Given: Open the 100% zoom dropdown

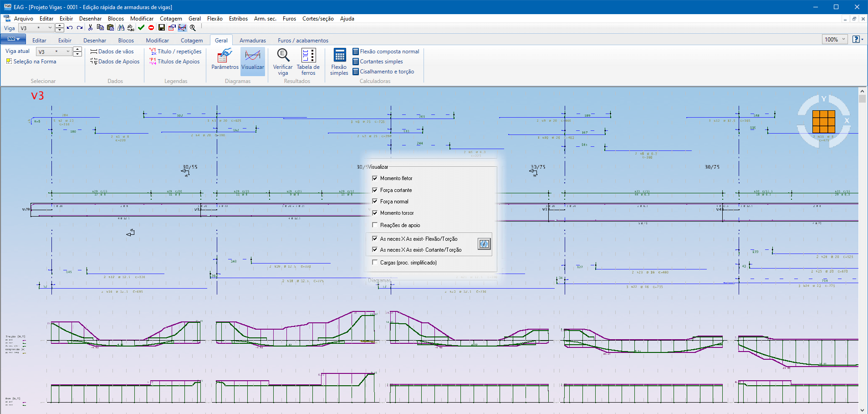Looking at the screenshot, I should tap(834, 40).
